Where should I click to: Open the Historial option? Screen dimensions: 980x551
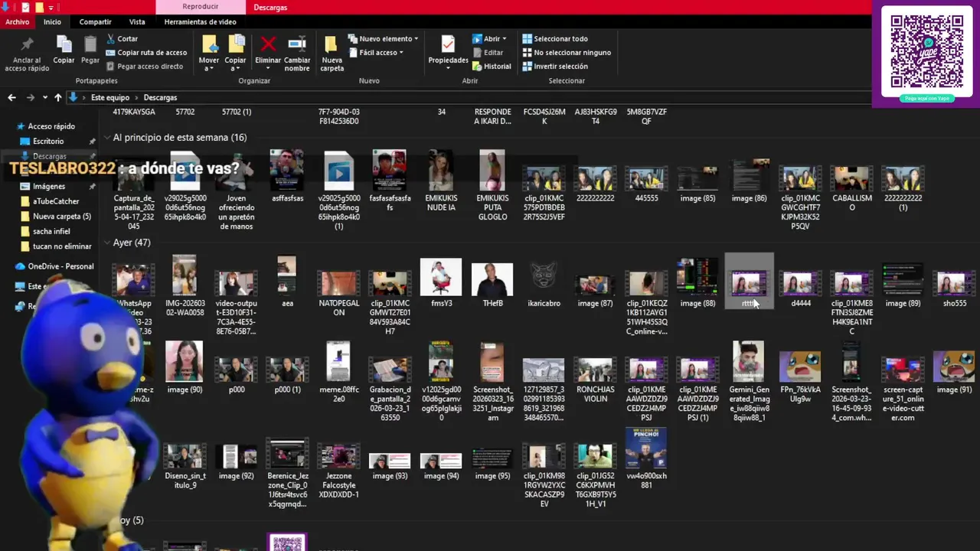tap(492, 66)
